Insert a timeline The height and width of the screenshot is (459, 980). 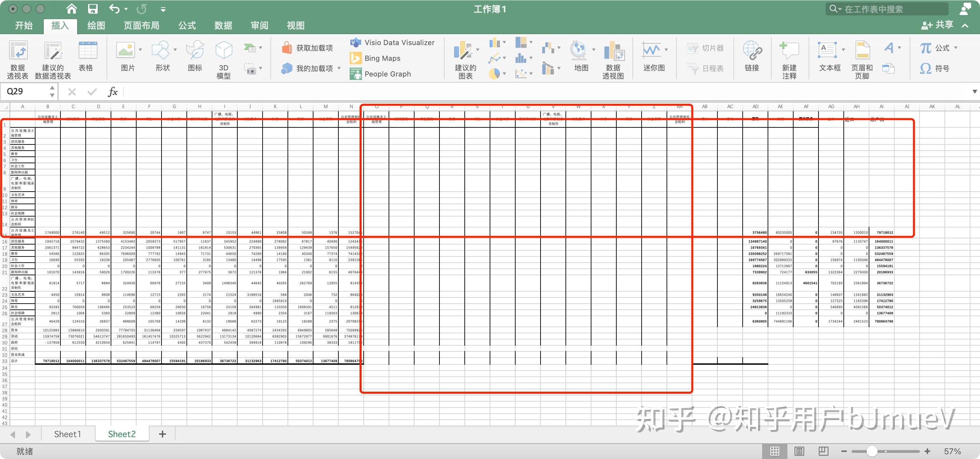pyautogui.click(x=706, y=69)
